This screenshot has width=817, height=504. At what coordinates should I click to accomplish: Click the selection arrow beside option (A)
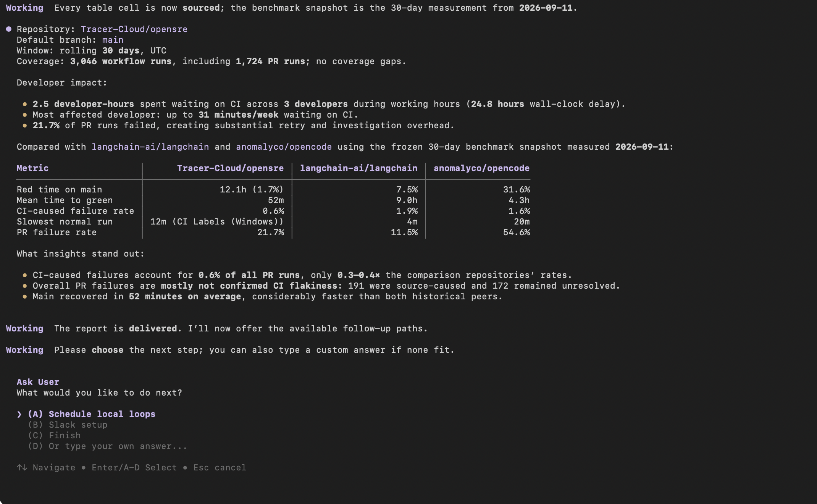[x=19, y=414]
